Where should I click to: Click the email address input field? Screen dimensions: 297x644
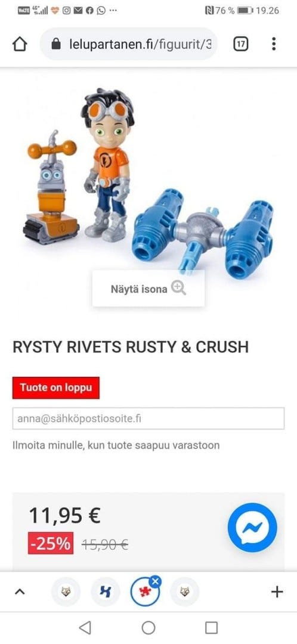pyautogui.click(x=148, y=419)
